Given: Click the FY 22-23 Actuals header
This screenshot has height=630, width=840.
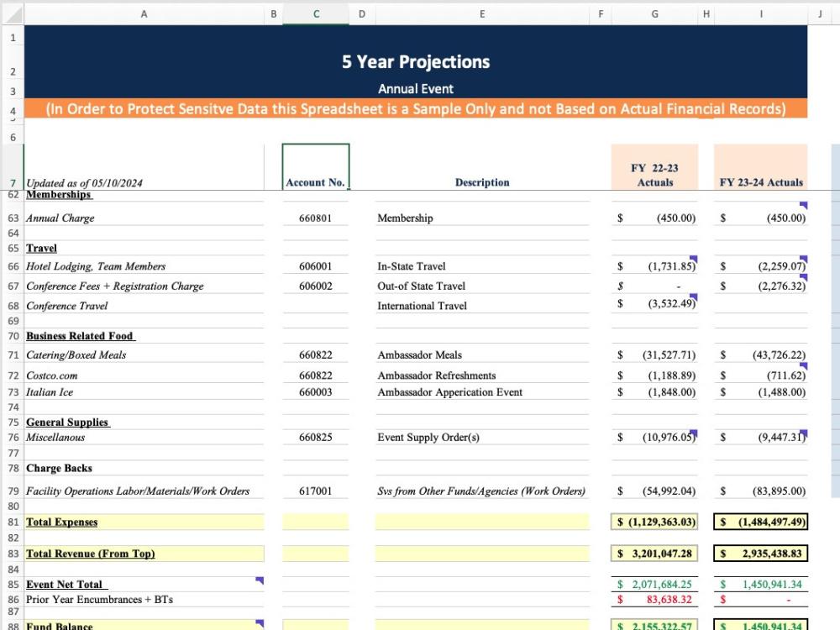Looking at the screenshot, I should 654,166.
